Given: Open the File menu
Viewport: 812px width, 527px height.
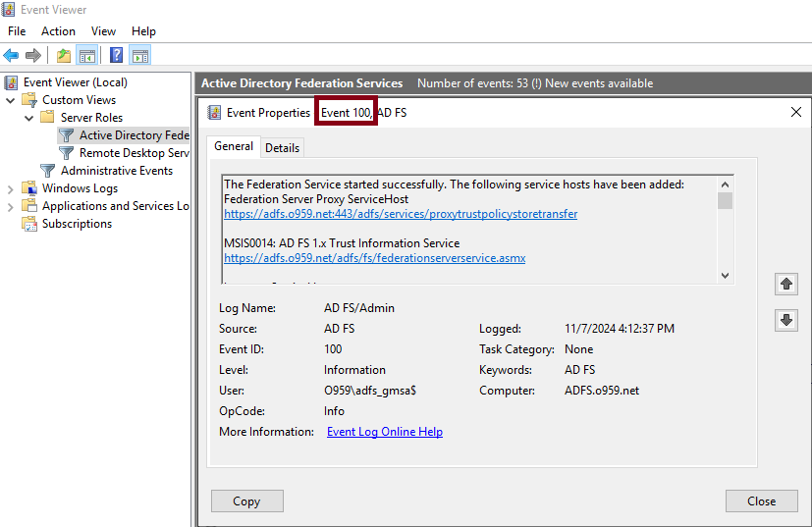Looking at the screenshot, I should (x=17, y=31).
